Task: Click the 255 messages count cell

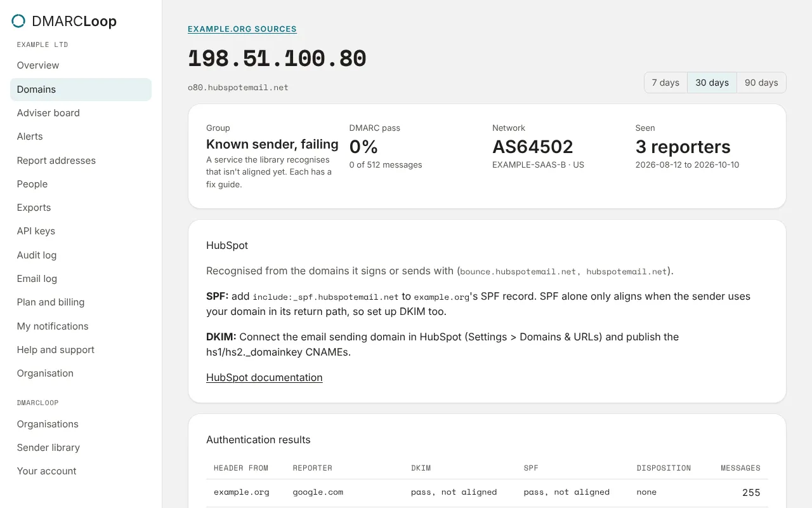Action: point(751,493)
